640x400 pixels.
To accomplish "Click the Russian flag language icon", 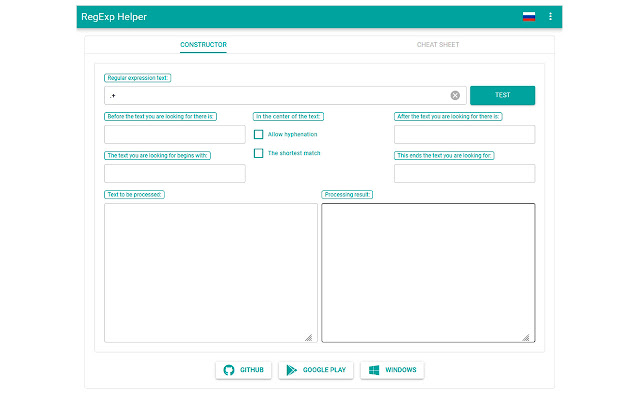I will click(x=528, y=16).
